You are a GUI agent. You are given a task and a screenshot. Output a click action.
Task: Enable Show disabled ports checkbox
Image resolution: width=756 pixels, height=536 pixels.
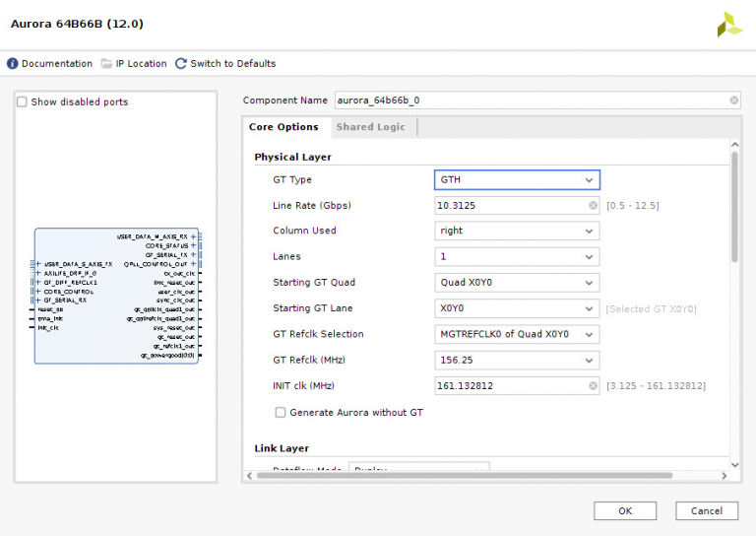tap(23, 102)
